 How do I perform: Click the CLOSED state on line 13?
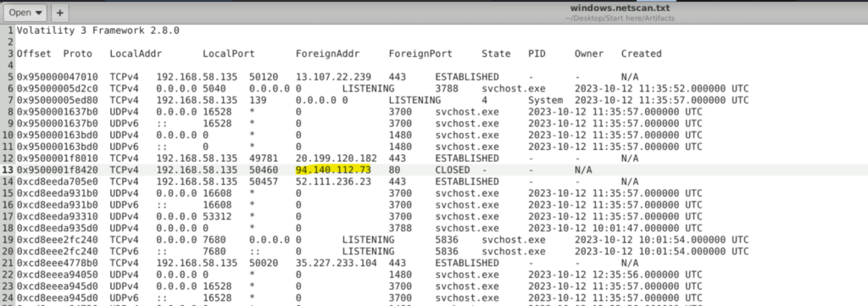453,170
